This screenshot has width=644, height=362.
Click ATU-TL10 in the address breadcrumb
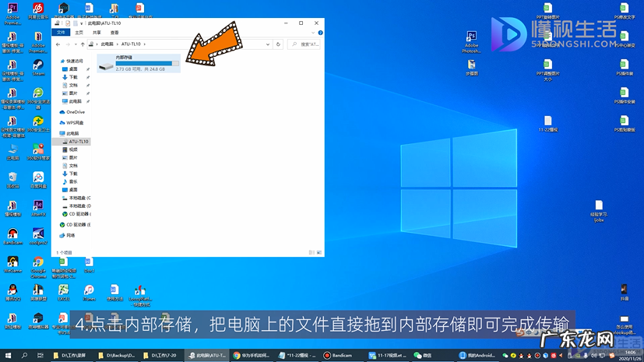pyautogui.click(x=131, y=44)
